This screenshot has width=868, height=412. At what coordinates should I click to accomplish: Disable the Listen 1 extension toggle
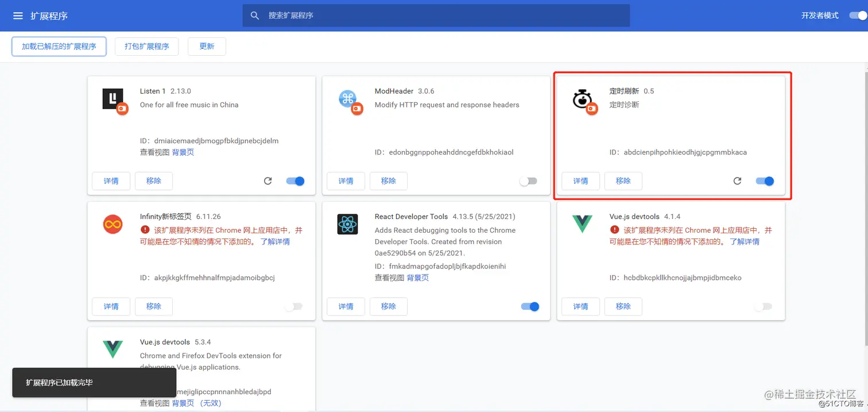[x=295, y=181]
